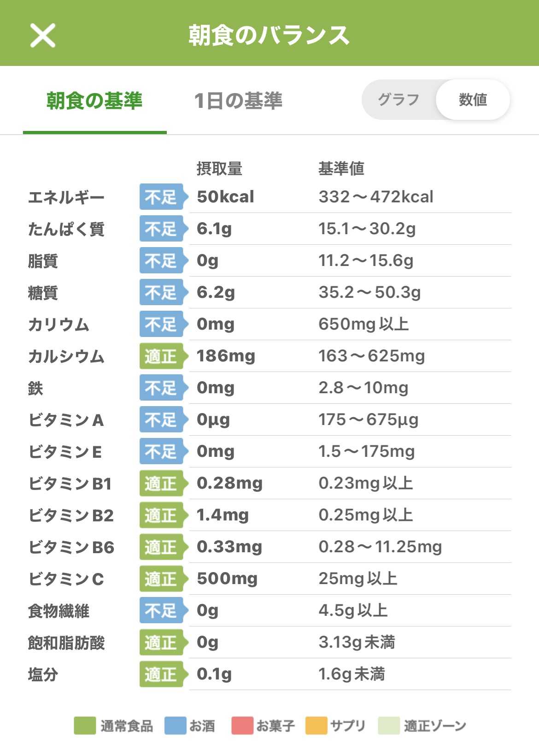Tap the 適正 badge for 塩分

pyautogui.click(x=162, y=674)
